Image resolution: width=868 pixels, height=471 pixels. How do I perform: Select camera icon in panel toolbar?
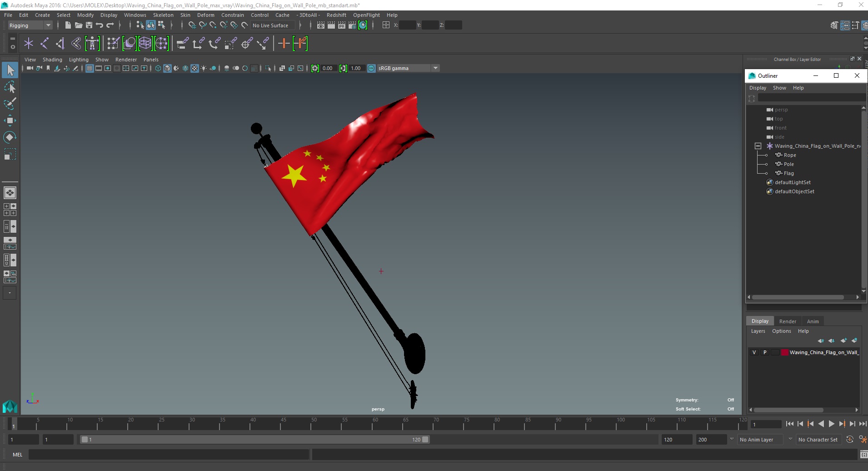tap(30, 68)
